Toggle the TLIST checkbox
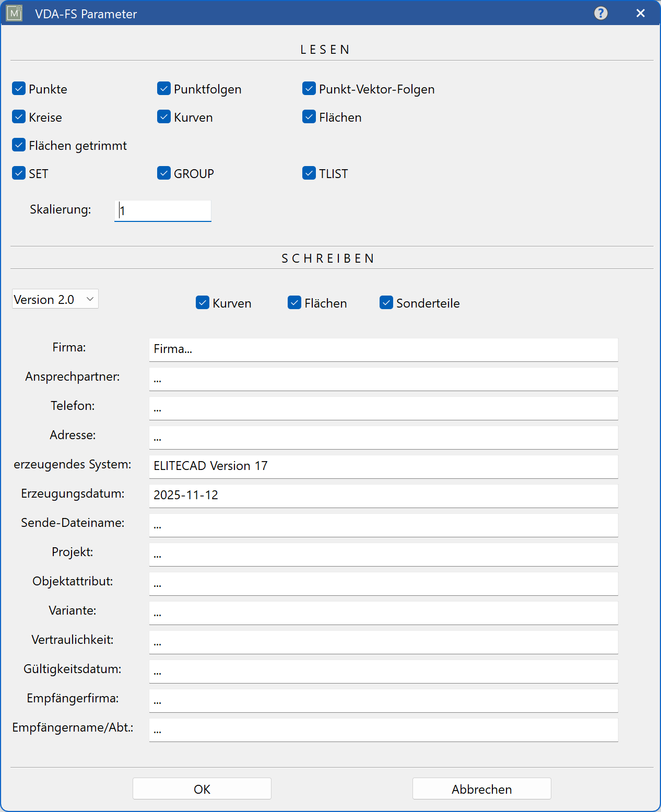 pos(309,172)
